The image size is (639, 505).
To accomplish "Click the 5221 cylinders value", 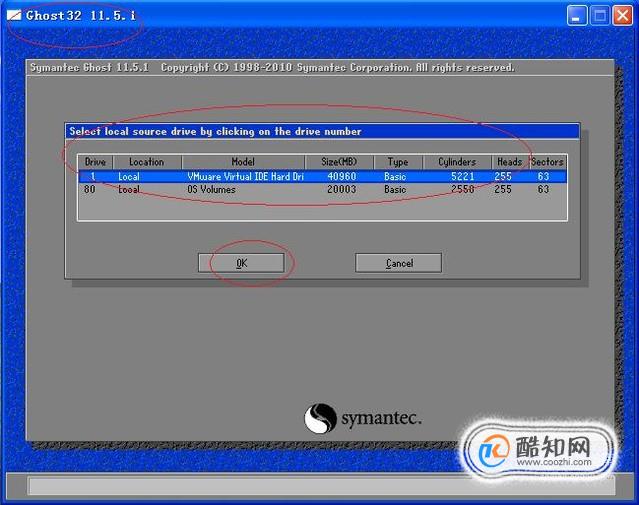I will (463, 176).
